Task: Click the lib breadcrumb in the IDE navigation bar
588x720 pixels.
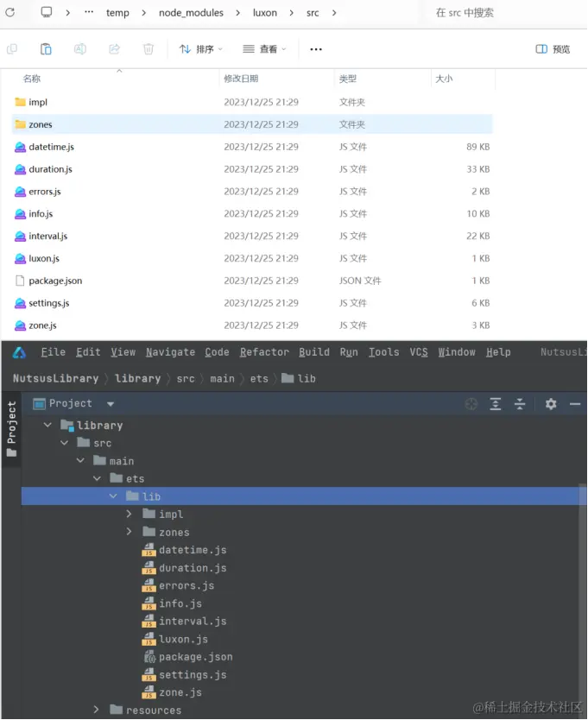Action: coord(299,378)
